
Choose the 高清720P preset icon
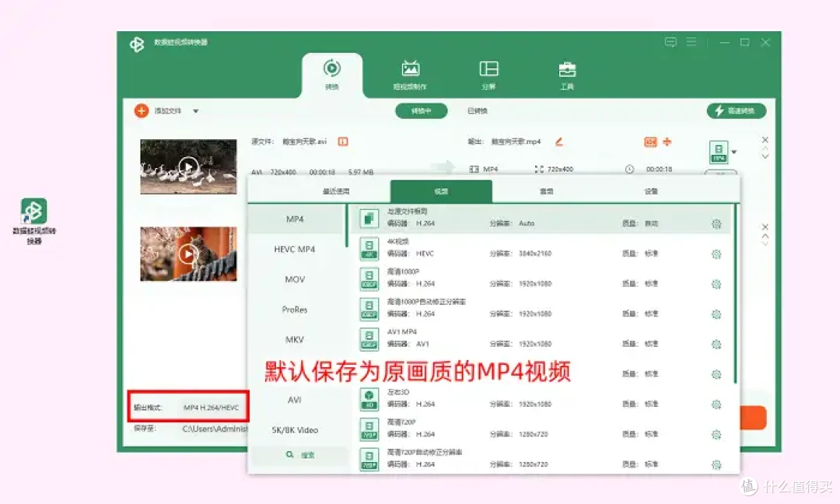click(x=369, y=429)
